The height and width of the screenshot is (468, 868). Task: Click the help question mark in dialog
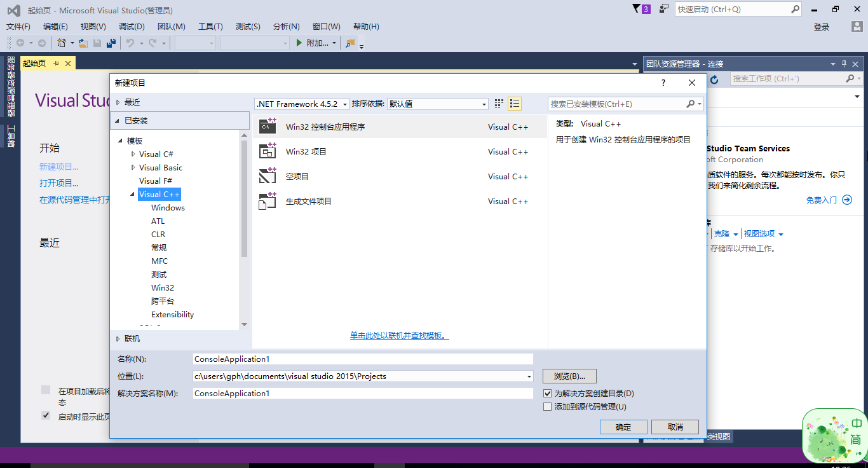(663, 83)
